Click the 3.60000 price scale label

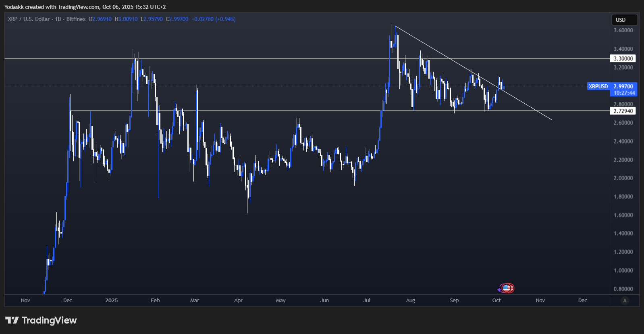623,30
